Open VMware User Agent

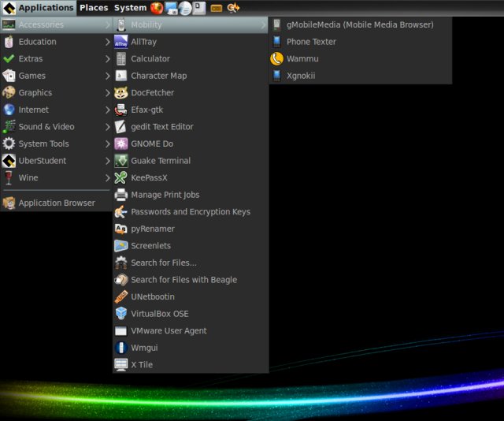pyautogui.click(x=191, y=331)
